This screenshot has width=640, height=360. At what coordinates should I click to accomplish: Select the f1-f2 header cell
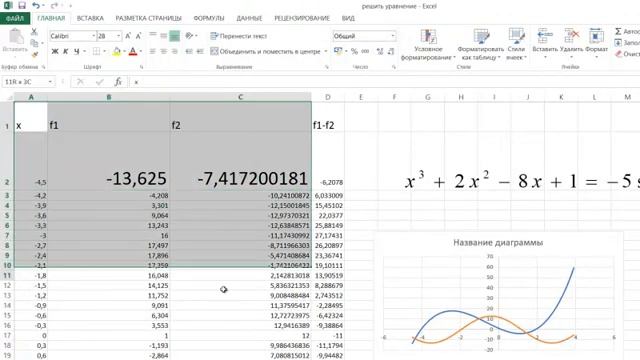(x=328, y=117)
